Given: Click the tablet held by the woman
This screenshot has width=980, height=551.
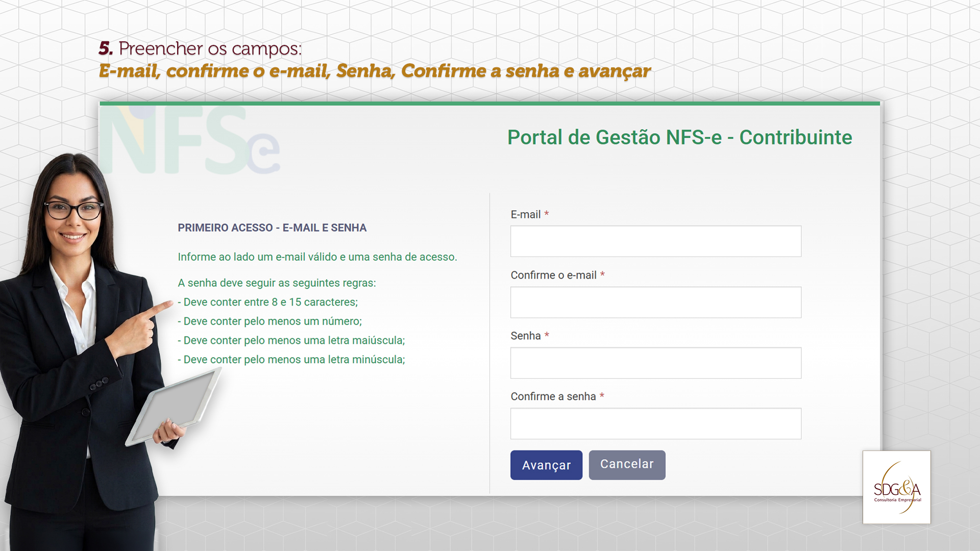Looking at the screenshot, I should [x=174, y=406].
